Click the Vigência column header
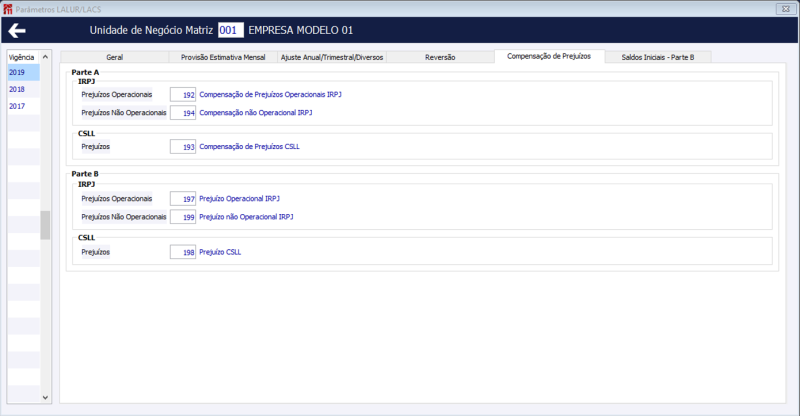The image size is (800, 416). 22,57
